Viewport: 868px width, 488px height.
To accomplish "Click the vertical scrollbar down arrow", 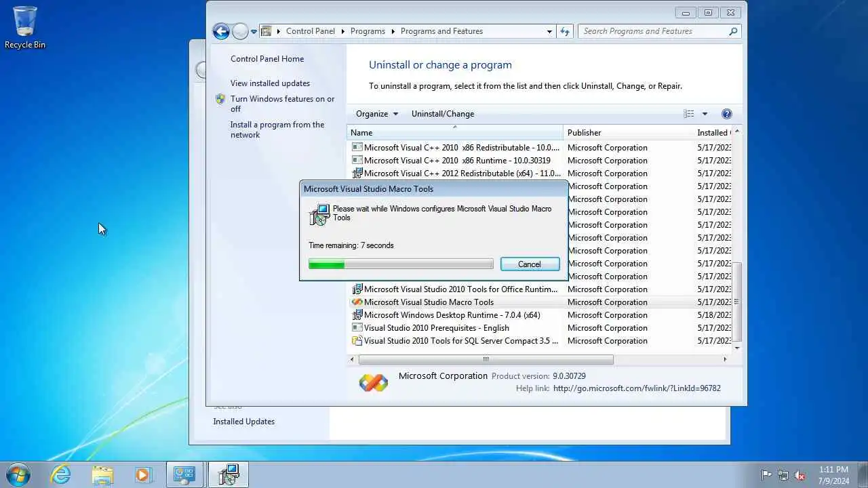I will click(738, 348).
